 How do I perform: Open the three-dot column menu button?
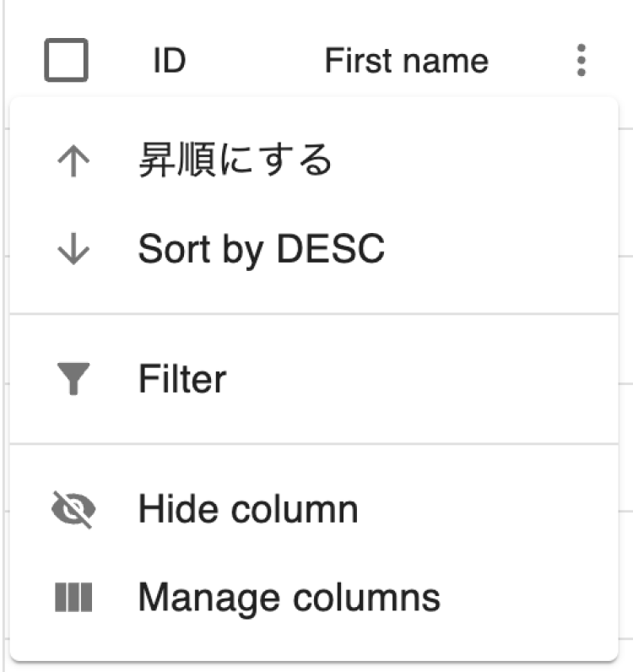point(581,62)
